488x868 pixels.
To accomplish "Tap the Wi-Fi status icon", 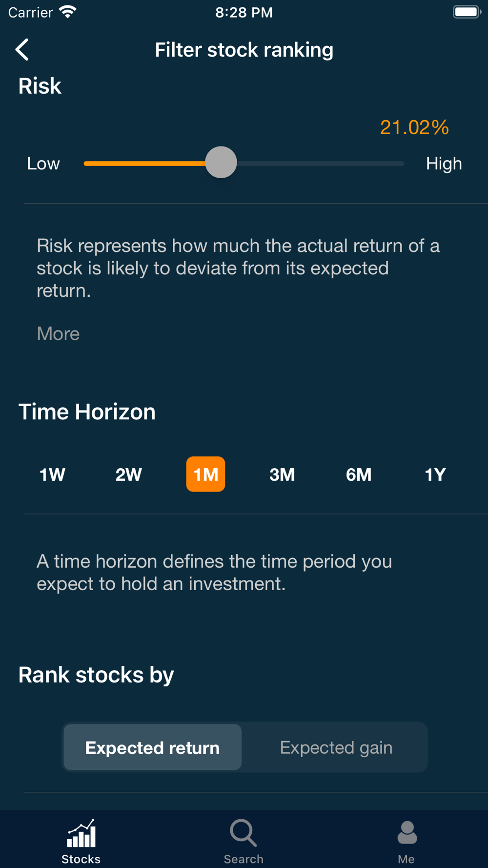I will click(67, 12).
